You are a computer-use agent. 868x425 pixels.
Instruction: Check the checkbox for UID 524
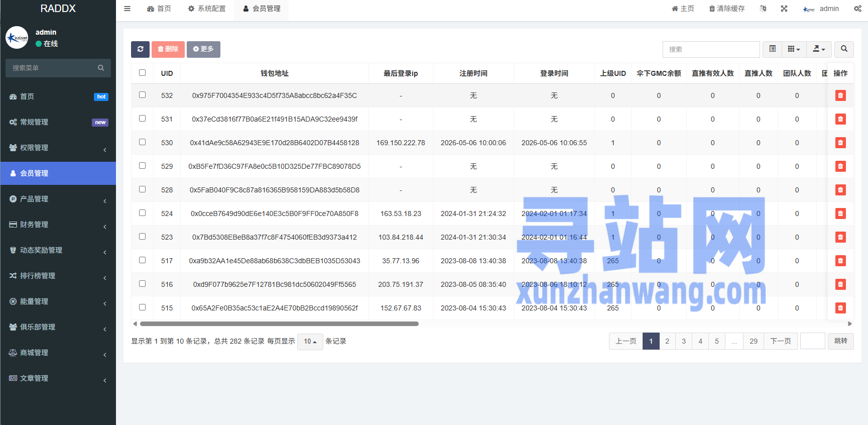click(x=143, y=213)
